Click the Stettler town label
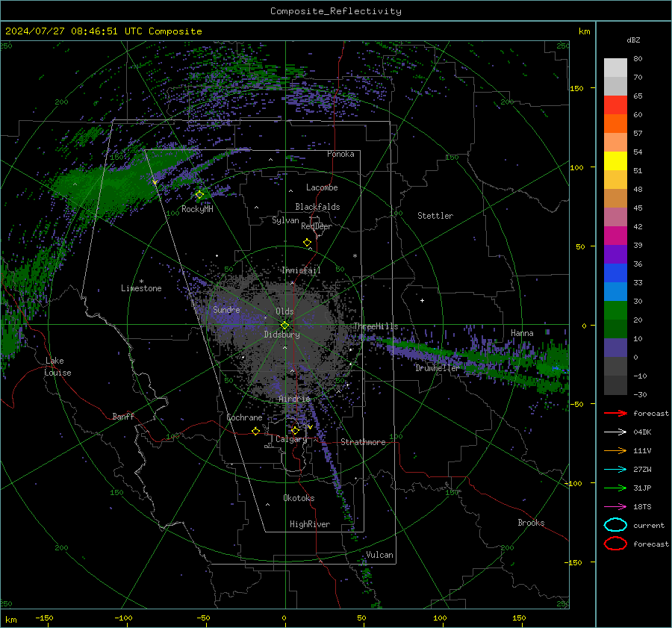672x628 pixels. point(435,216)
